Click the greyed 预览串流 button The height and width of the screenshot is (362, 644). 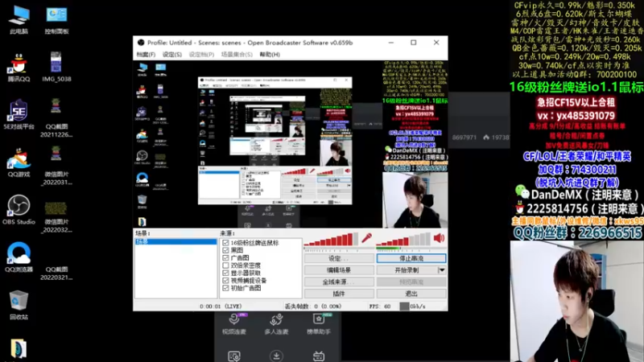coord(411,282)
